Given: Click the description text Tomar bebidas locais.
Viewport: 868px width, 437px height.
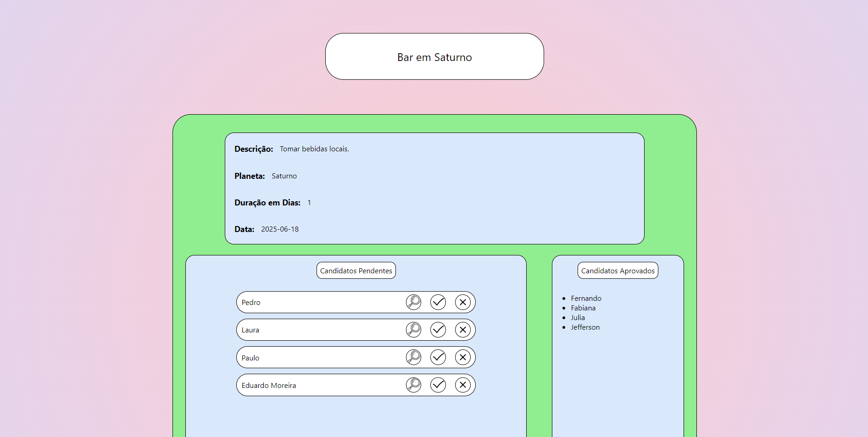Looking at the screenshot, I should (x=314, y=149).
